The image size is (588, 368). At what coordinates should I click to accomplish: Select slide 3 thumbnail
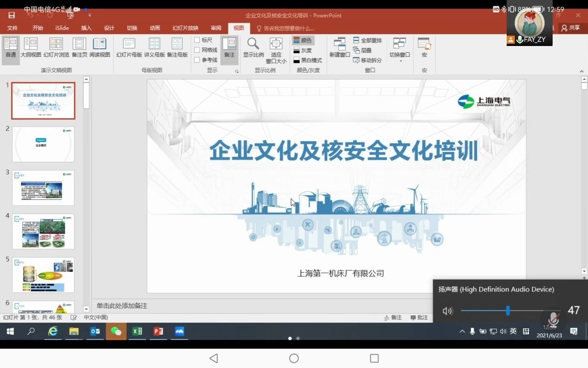click(43, 188)
